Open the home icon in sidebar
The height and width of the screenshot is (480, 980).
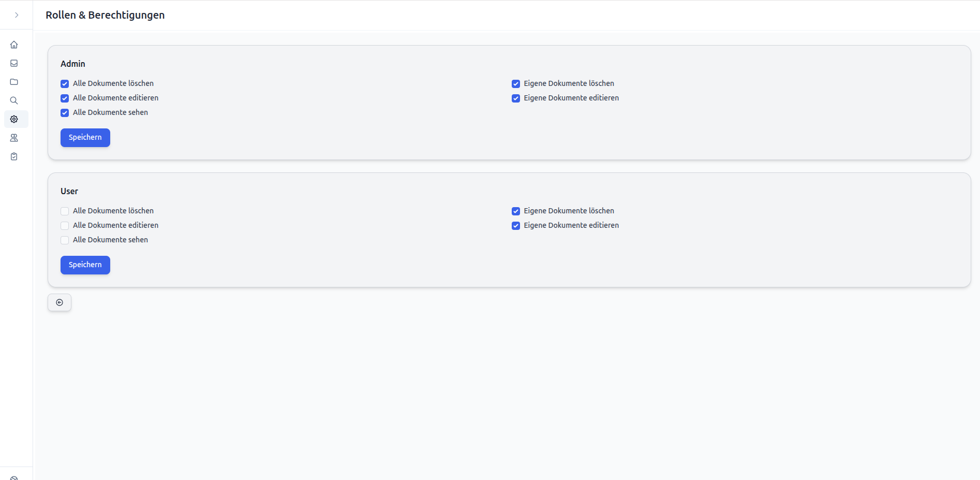tap(14, 45)
